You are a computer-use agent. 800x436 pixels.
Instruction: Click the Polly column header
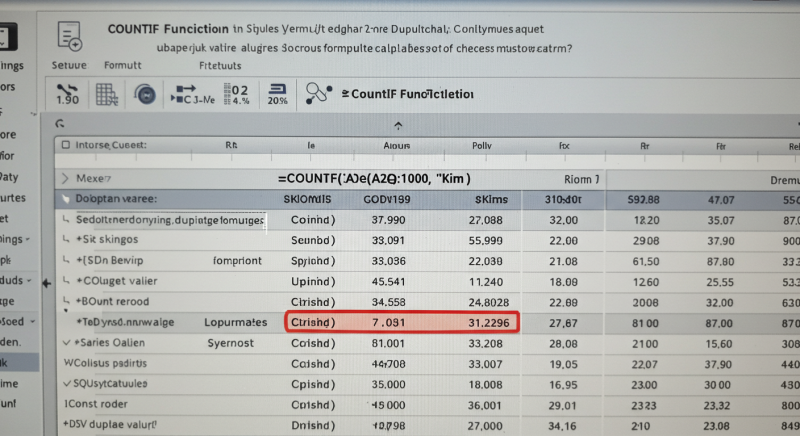tap(482, 146)
